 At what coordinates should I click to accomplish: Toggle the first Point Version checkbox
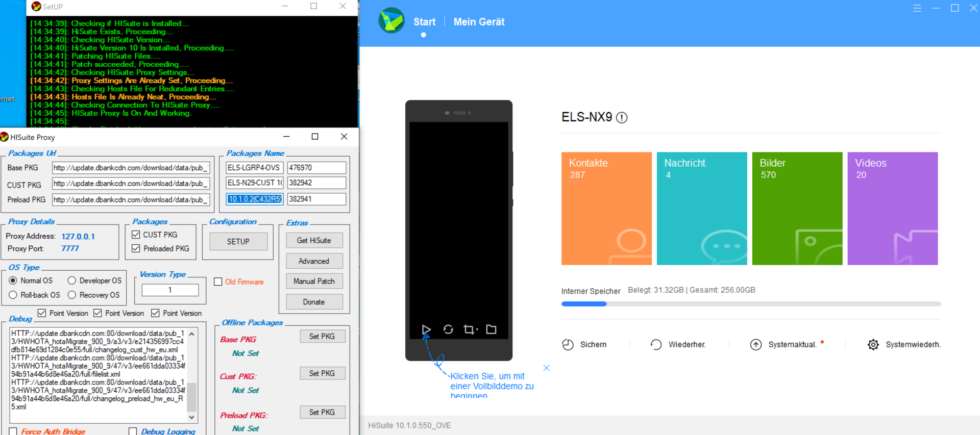(42, 313)
